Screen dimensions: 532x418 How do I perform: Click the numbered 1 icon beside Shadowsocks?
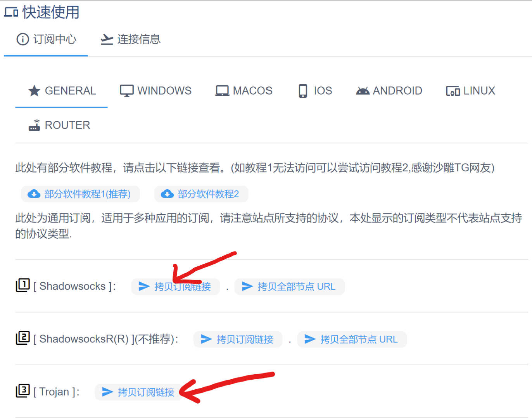pos(22,285)
